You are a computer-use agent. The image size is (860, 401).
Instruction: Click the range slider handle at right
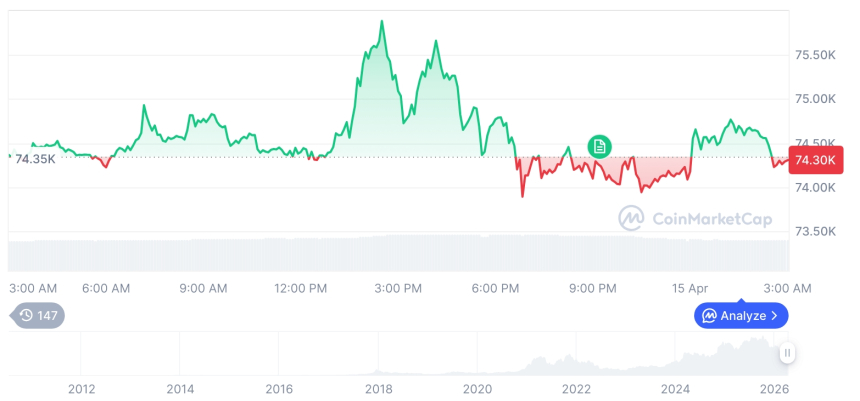pyautogui.click(x=787, y=353)
